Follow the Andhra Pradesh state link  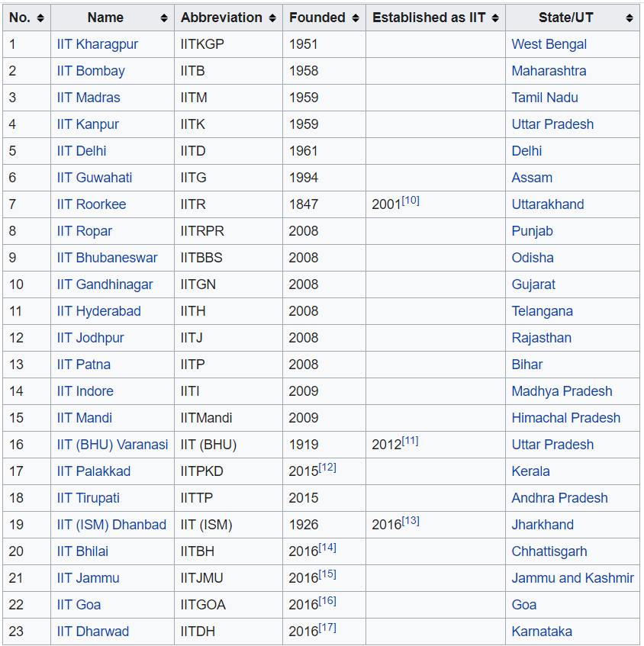[560, 498]
